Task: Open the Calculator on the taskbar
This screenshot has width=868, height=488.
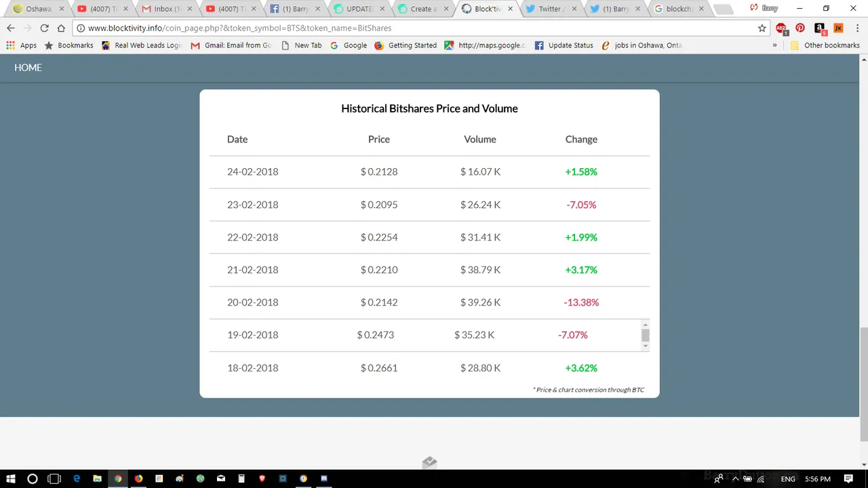Action: pos(241,479)
